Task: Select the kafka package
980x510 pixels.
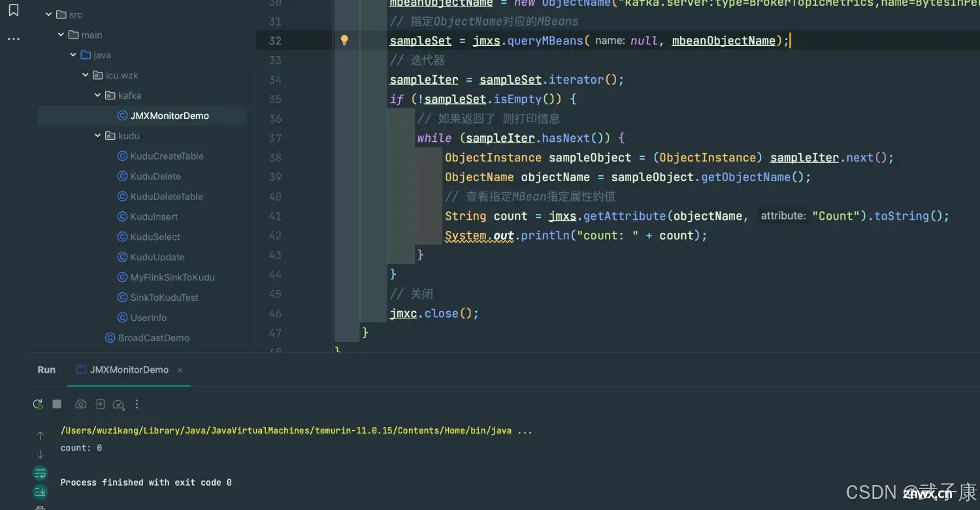Action: 129,95
